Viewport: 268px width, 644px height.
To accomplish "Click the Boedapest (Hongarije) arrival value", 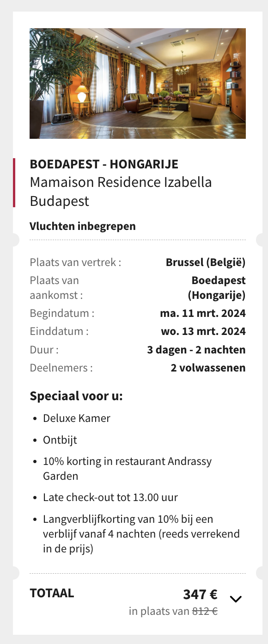I will click(216, 288).
